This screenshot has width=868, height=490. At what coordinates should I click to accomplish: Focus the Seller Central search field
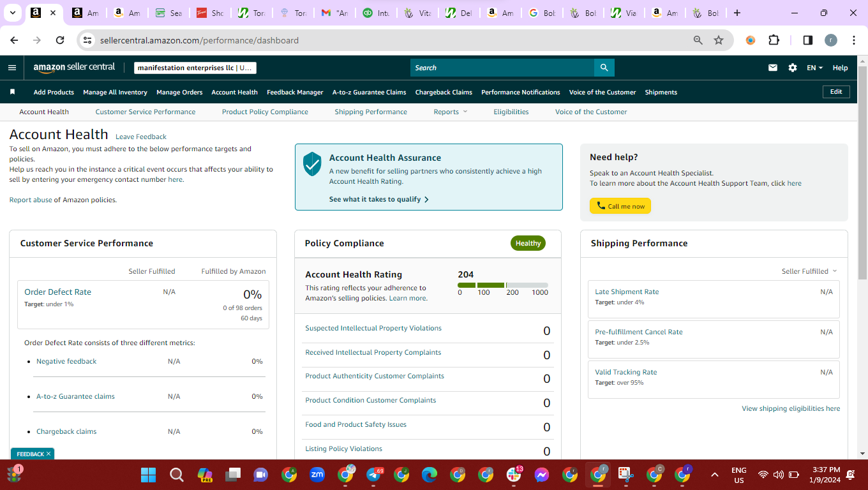click(x=502, y=68)
